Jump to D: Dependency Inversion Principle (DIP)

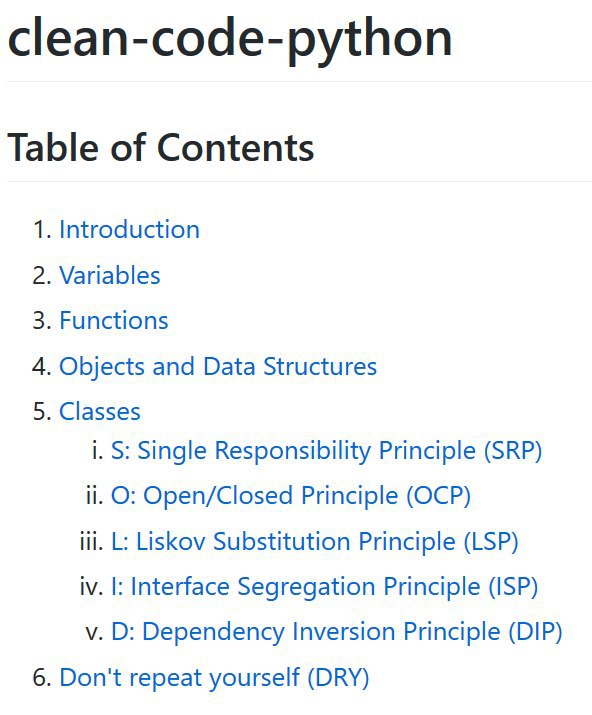[x=337, y=632]
